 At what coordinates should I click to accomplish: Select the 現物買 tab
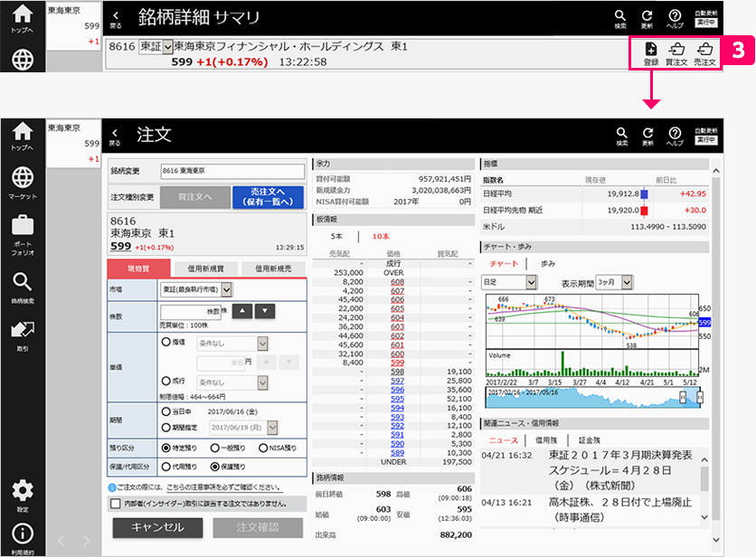(x=139, y=269)
